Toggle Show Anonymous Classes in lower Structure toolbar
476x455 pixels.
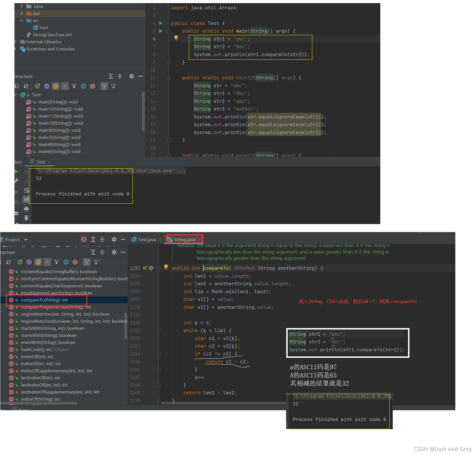click(x=66, y=262)
